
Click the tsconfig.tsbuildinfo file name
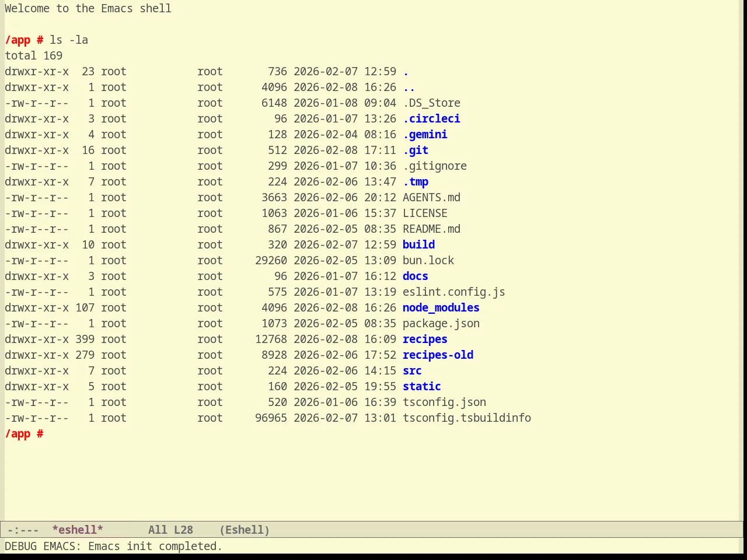pos(467,418)
